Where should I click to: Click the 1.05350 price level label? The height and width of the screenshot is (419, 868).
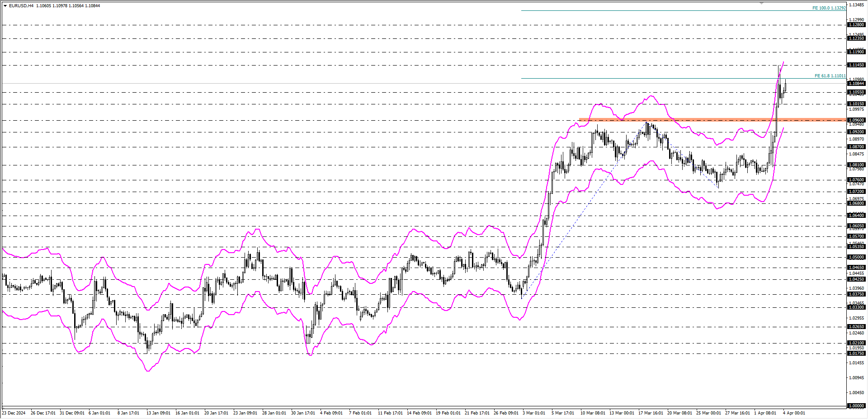click(856, 247)
